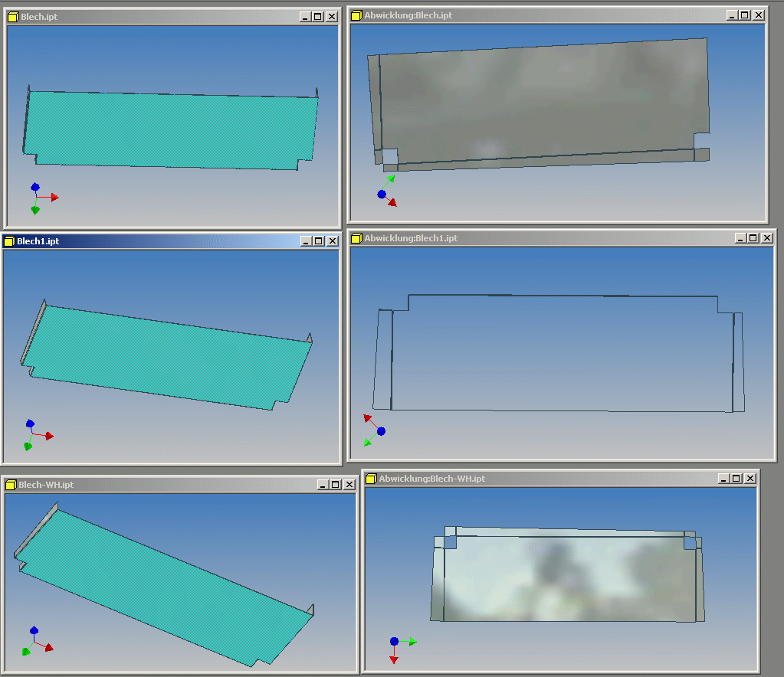
Task: Select the teal sheet face in Blech1.ipt
Action: pos(168,357)
